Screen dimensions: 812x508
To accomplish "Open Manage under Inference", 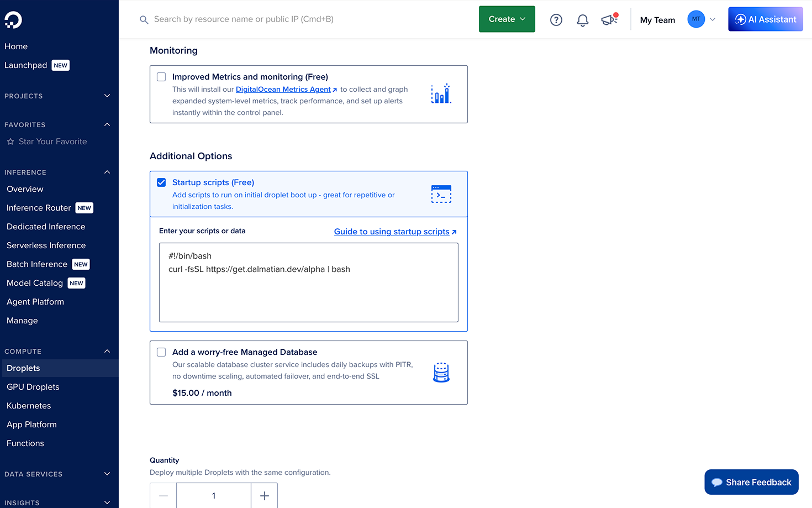I will click(22, 321).
